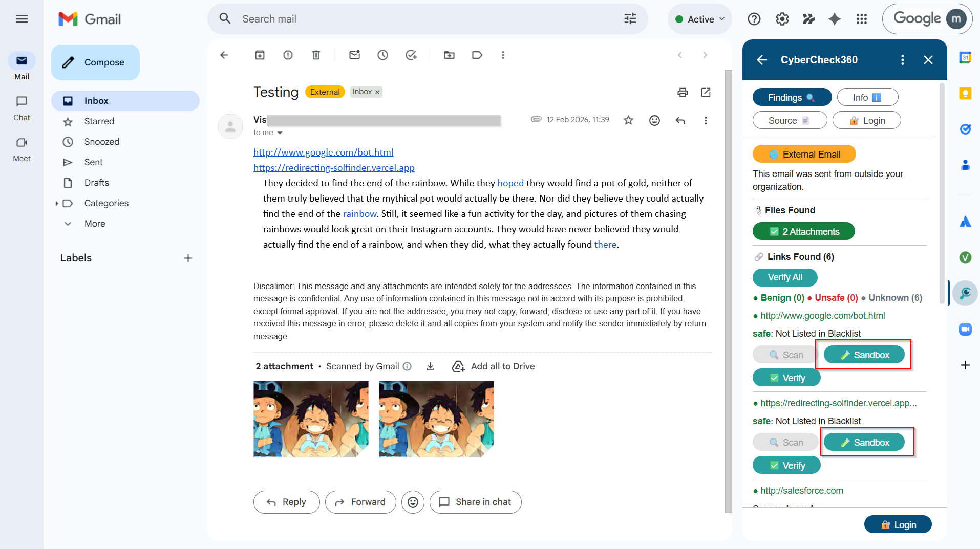Screen dimensions: 980x549
Task: Open the Move to folder icon
Action: [449, 55]
